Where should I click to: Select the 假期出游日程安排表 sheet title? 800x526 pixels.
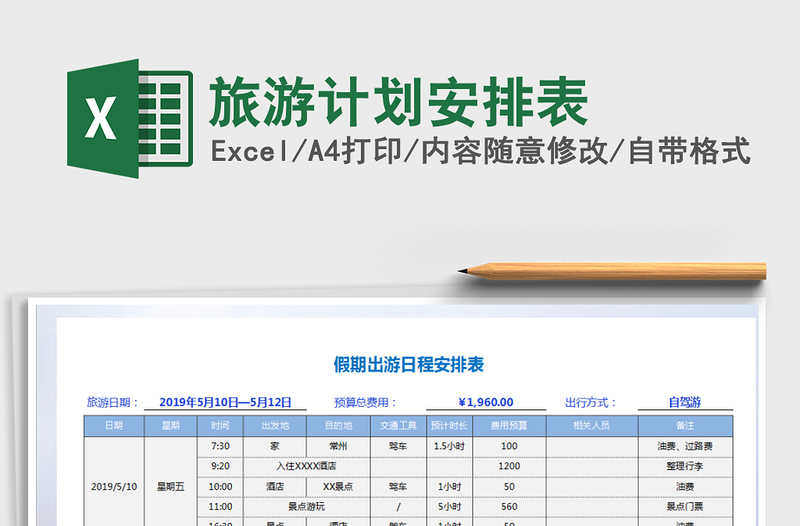click(x=408, y=364)
